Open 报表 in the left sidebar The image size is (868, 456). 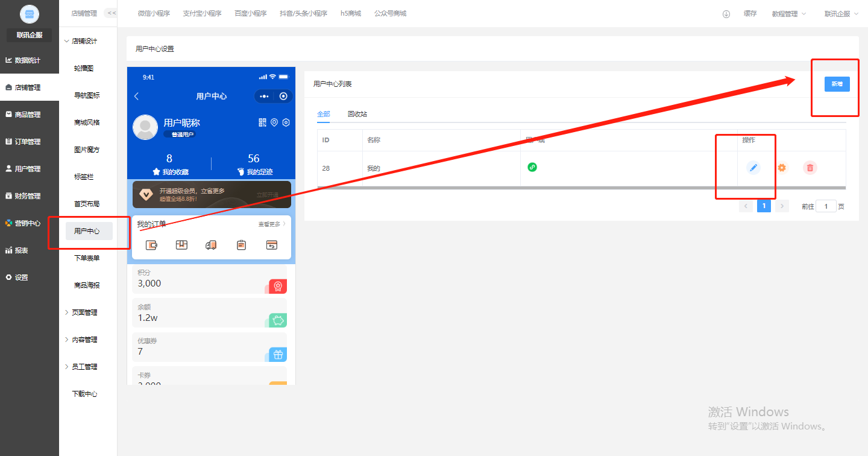tap(17, 250)
